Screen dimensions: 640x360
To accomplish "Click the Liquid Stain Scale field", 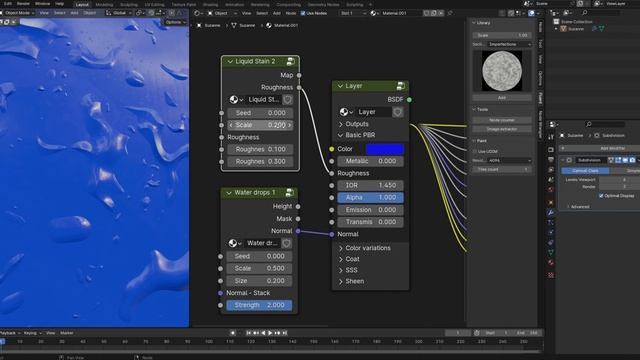I will click(x=260, y=125).
